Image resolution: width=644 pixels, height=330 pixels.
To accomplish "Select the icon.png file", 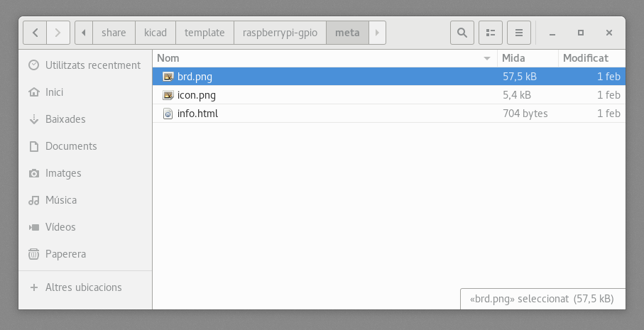I will point(196,95).
